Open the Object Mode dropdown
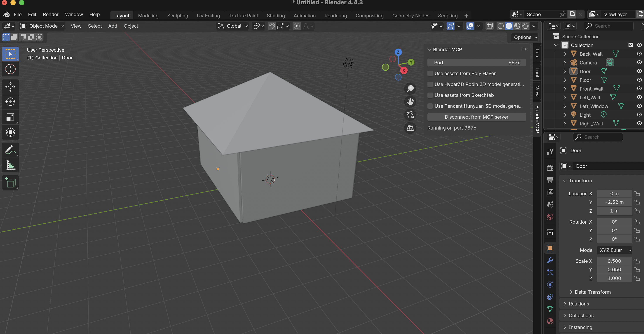The width and height of the screenshot is (644, 334). coord(42,26)
